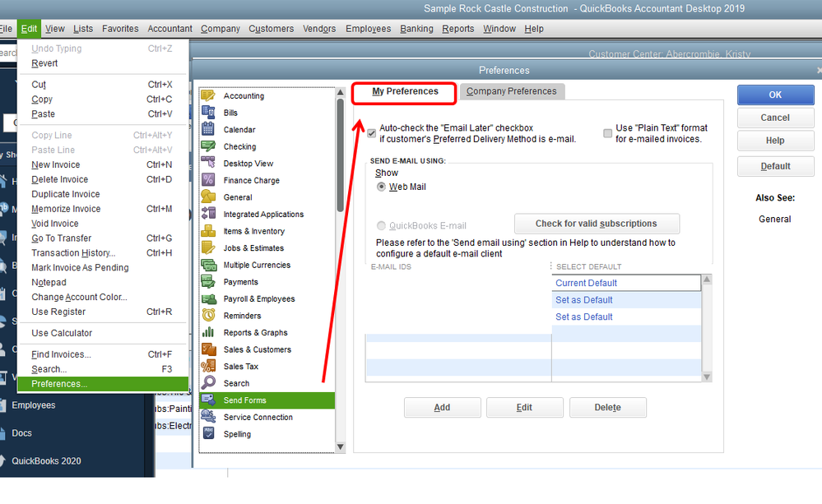The image size is (822, 504).
Task: Choose Find Invoices... in Edit menu
Action: pyautogui.click(x=103, y=354)
